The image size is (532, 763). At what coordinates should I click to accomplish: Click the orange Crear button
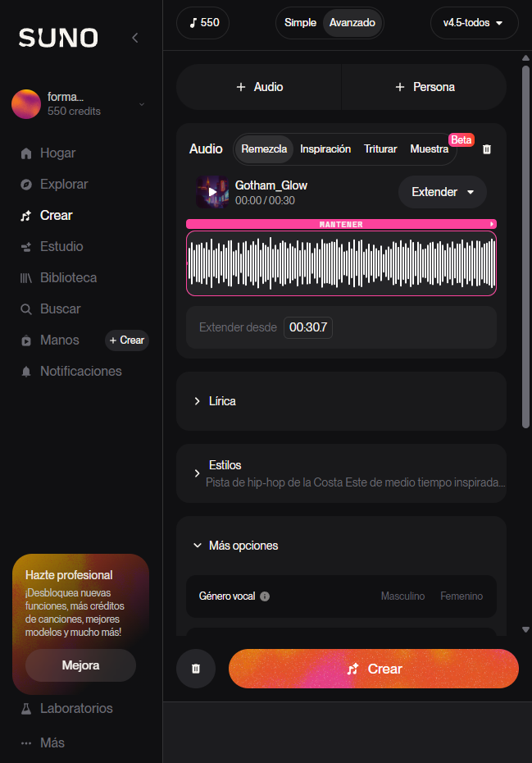374,669
